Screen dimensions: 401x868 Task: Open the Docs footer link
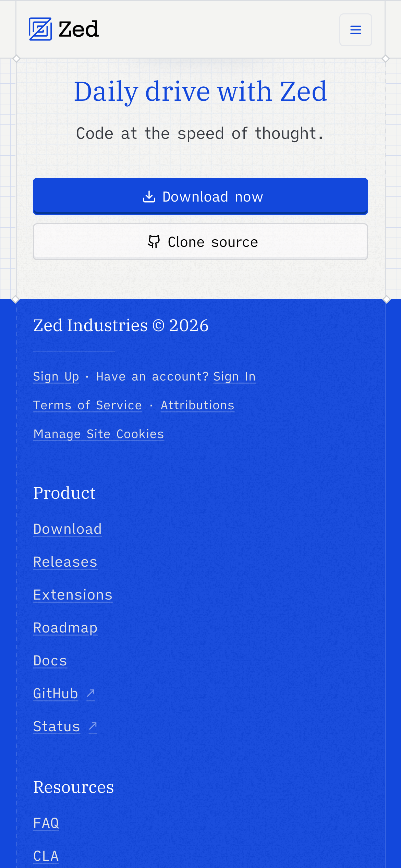pos(50,661)
